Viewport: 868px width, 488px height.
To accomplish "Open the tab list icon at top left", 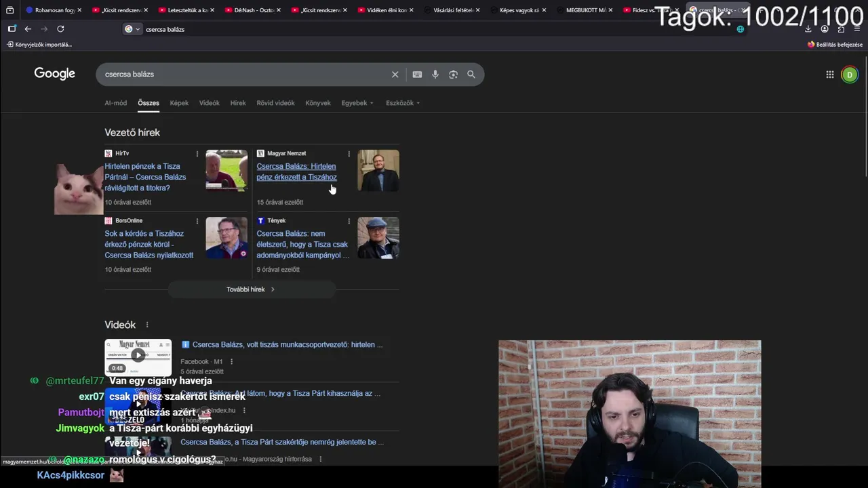I will (9, 10).
